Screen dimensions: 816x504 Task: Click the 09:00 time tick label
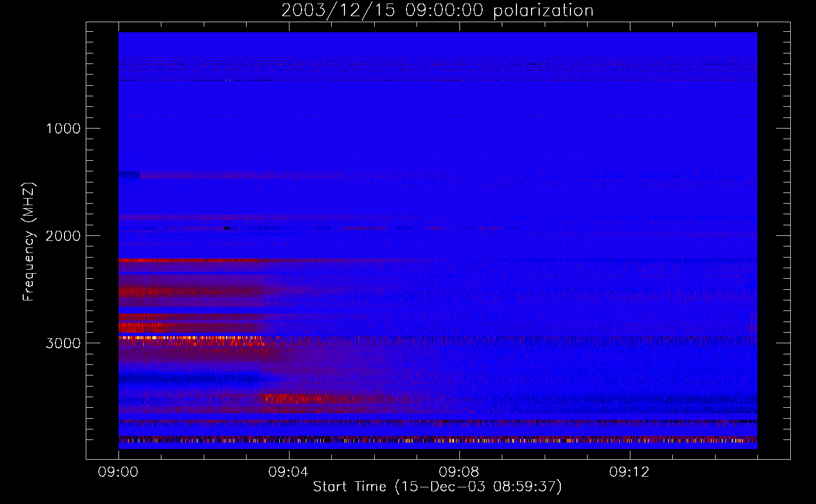(118, 472)
